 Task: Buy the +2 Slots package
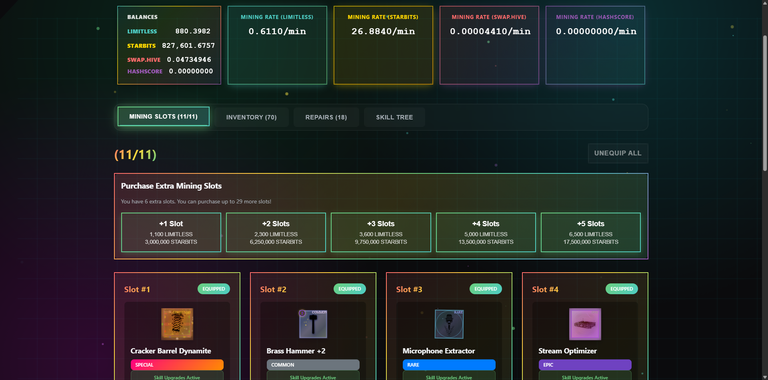click(276, 233)
